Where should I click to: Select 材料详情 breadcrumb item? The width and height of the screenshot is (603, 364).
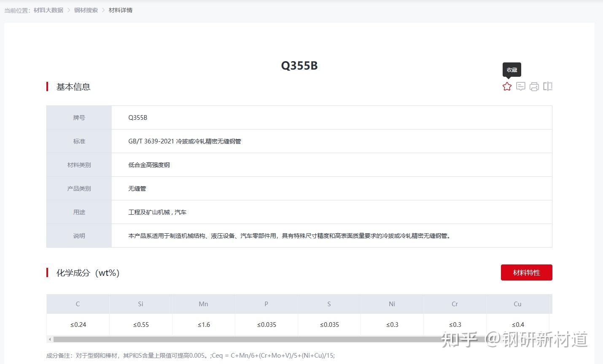120,10
